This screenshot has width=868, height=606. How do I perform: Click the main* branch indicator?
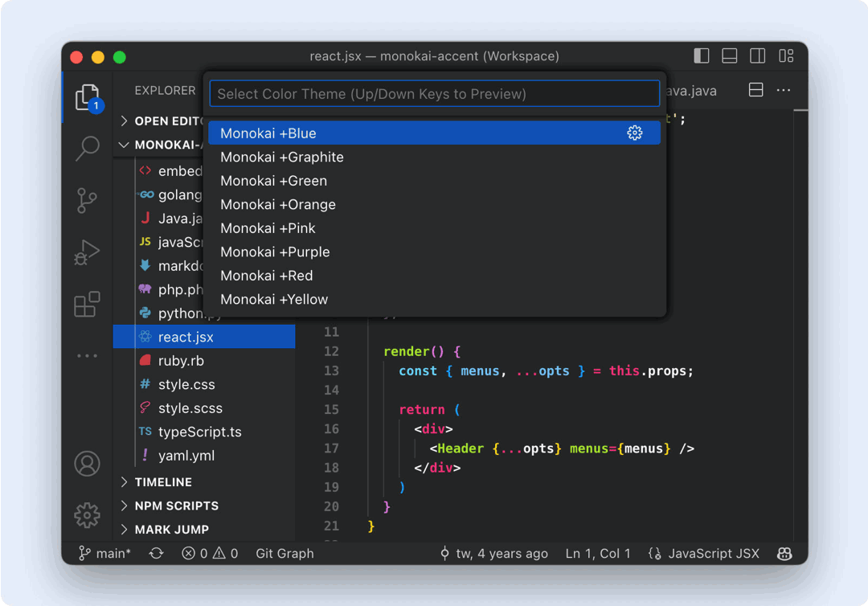pyautogui.click(x=104, y=554)
